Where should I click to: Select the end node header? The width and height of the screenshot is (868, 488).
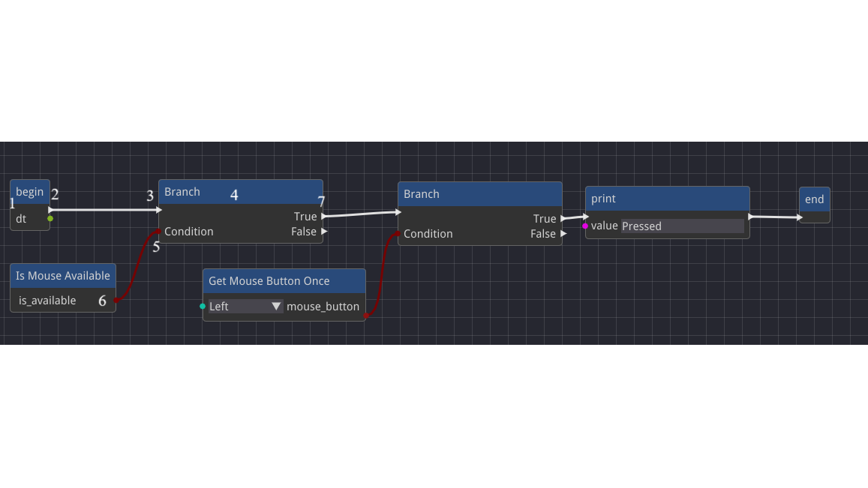click(x=814, y=199)
